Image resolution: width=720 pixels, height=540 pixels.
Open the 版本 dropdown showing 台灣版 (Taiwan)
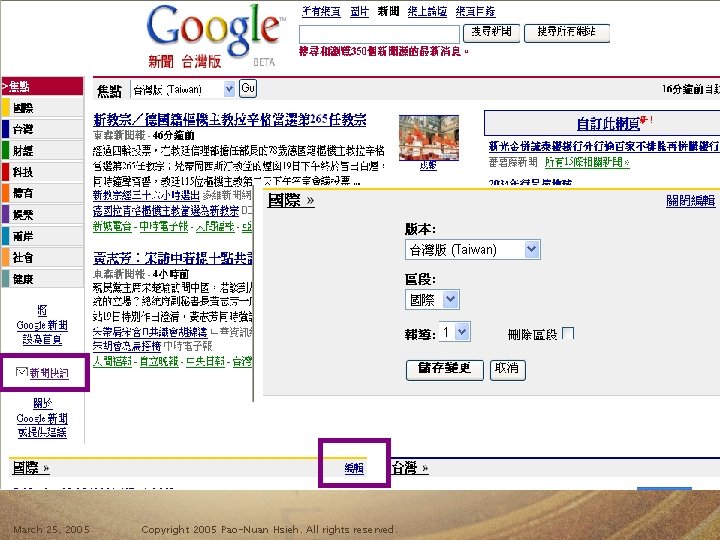pos(472,250)
